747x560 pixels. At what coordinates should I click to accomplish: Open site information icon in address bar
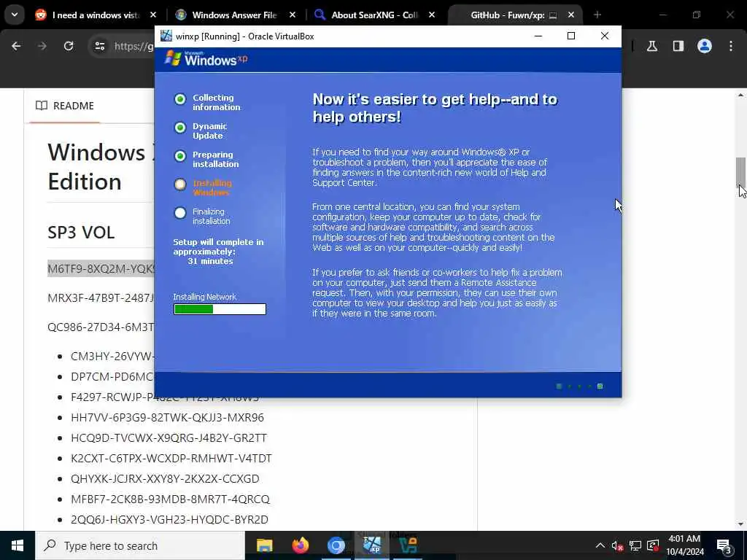(x=99, y=46)
